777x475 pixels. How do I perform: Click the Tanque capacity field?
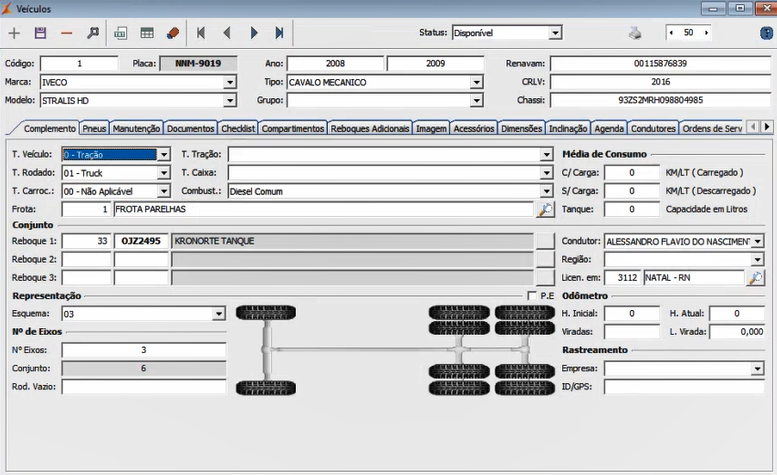pos(632,210)
